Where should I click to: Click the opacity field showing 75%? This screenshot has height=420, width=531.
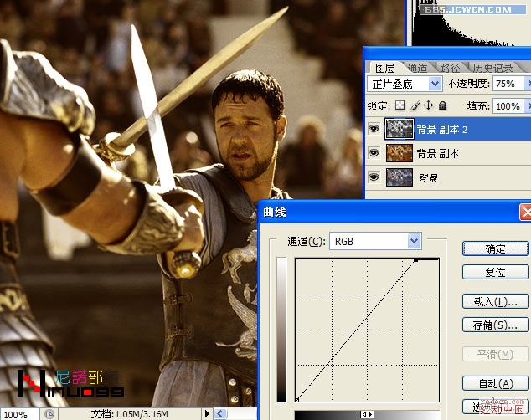(508, 84)
